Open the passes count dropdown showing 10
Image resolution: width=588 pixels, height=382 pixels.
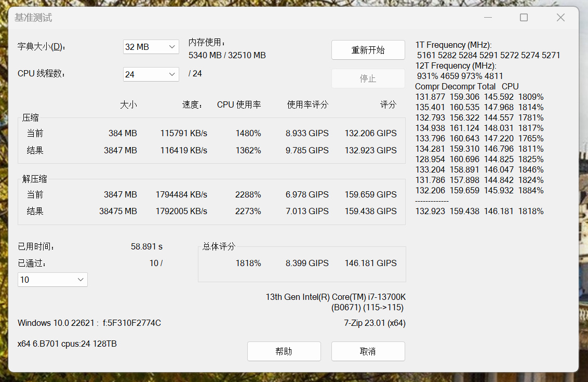[52, 280]
